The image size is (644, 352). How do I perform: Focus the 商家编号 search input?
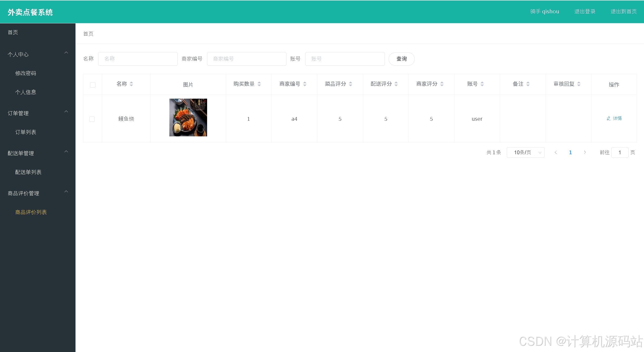coord(247,59)
